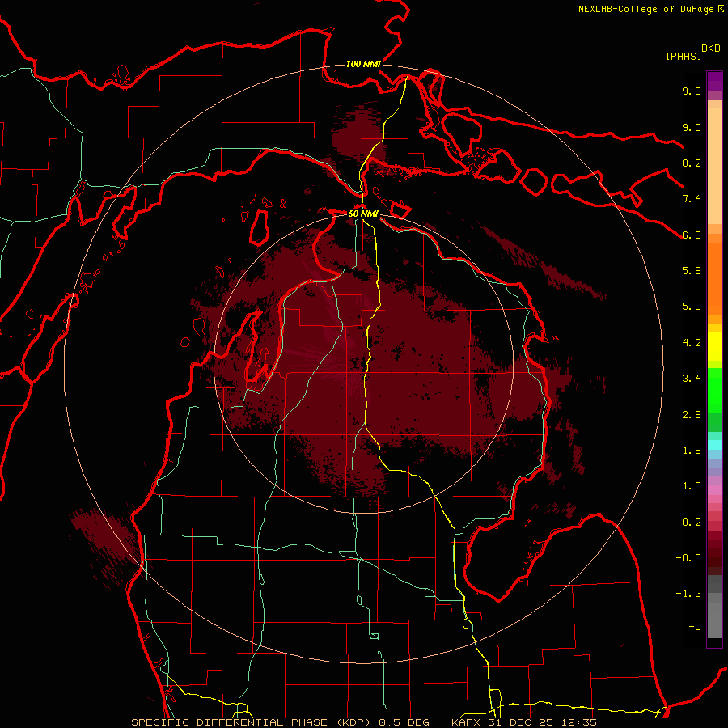Click the 6.6 value on the color scale

tap(692, 235)
